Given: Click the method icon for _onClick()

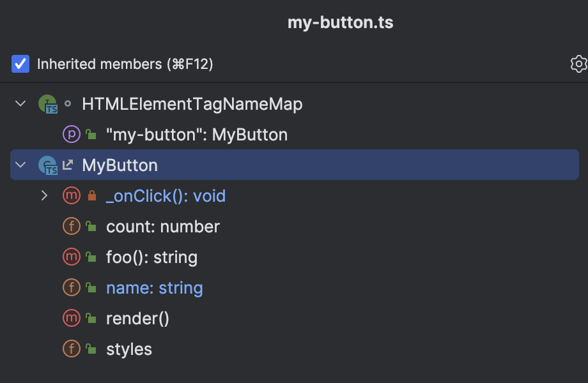Looking at the screenshot, I should 71,196.
